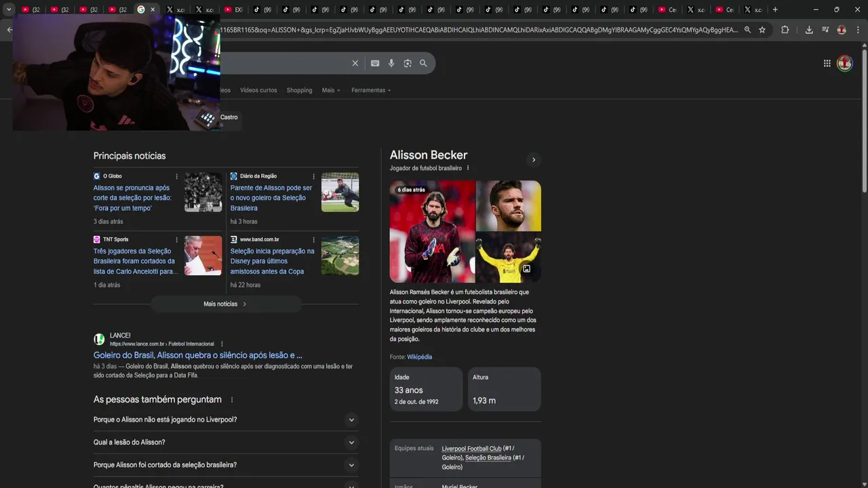Start voice search with the microphone
868x488 pixels.
tap(391, 63)
